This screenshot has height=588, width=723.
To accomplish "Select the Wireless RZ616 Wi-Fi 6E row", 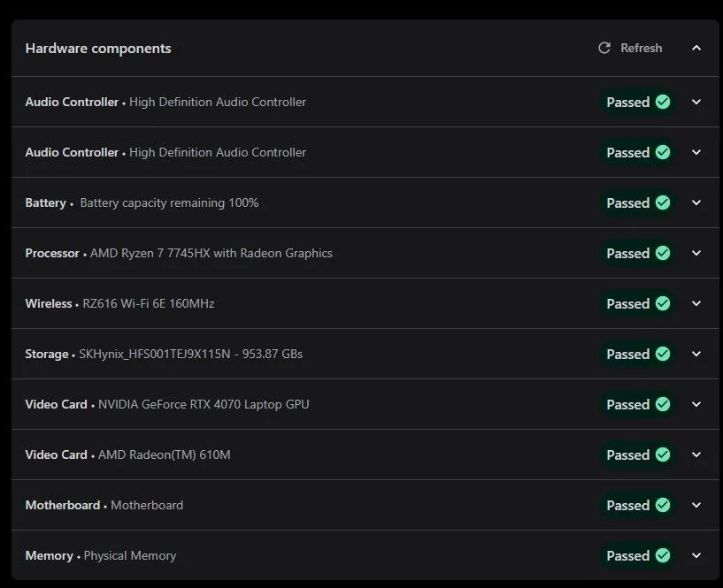I will click(365, 303).
